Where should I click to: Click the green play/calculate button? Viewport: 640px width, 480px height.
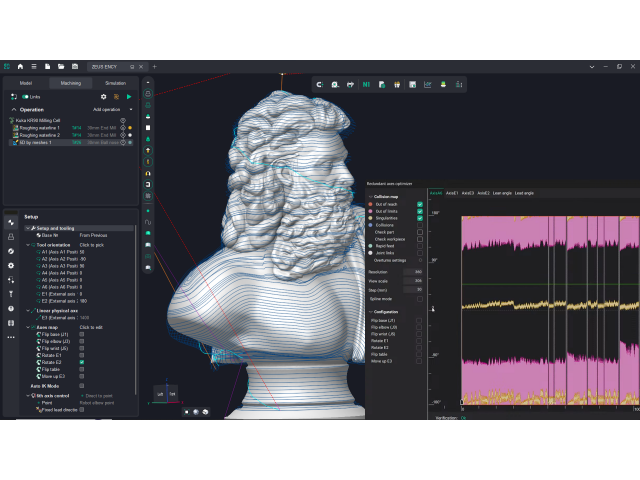click(x=129, y=96)
